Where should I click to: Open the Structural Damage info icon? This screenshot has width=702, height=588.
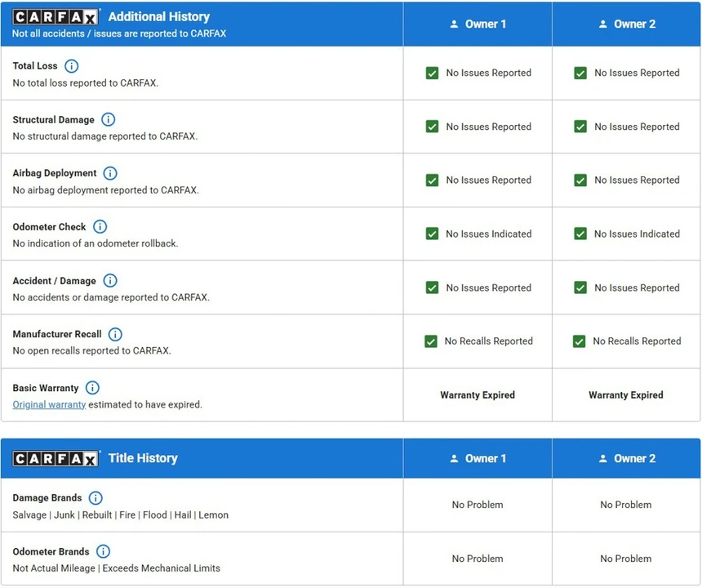(109, 119)
